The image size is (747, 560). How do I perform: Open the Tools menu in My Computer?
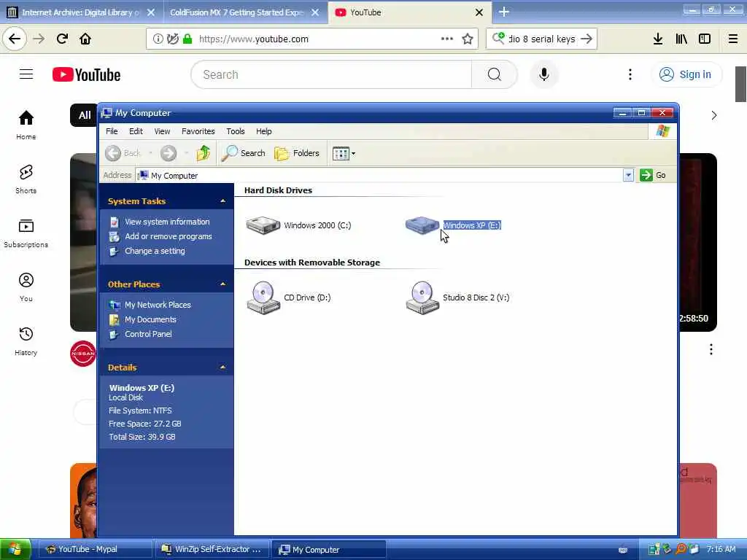click(236, 131)
